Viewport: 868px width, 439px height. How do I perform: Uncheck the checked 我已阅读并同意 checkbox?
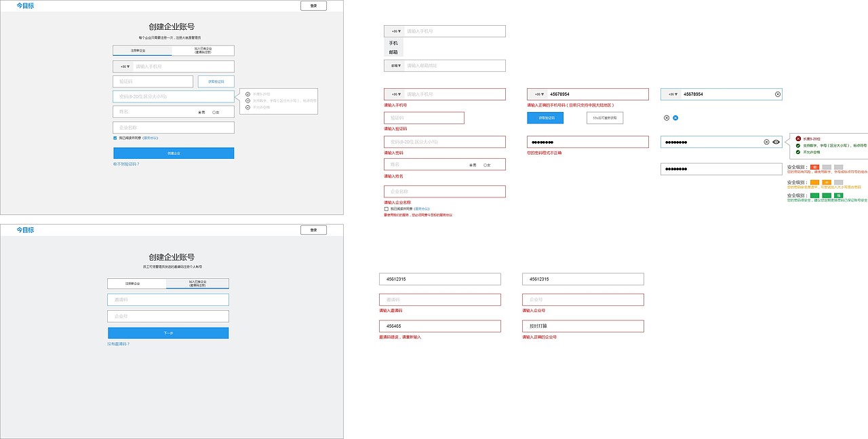(115, 138)
